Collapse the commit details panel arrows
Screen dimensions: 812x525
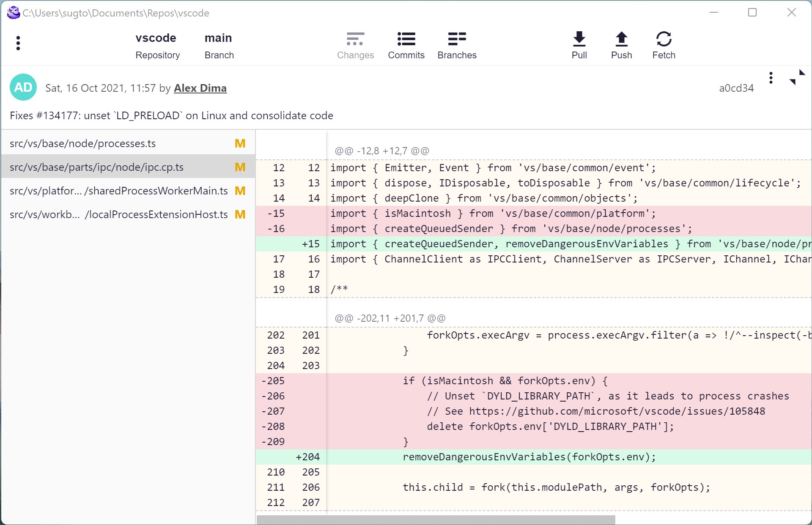click(x=797, y=77)
